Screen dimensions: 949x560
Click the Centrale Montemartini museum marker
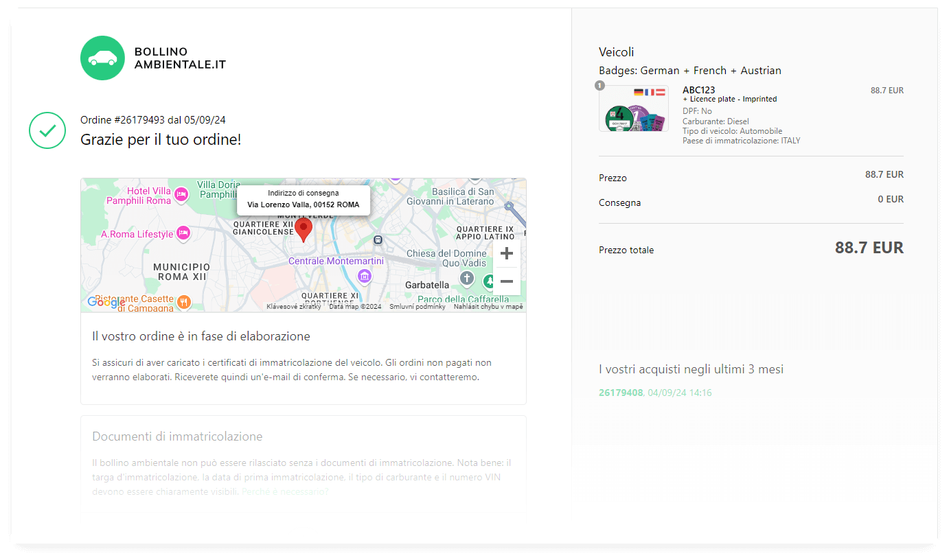pos(365,276)
